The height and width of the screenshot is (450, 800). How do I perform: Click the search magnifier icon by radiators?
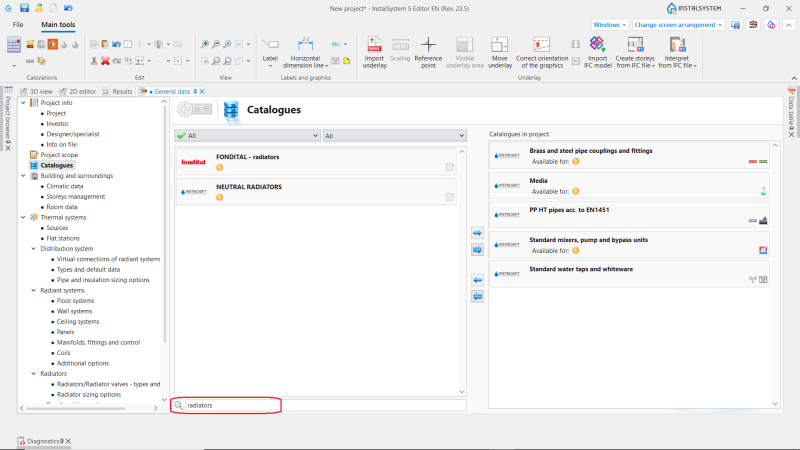point(179,405)
